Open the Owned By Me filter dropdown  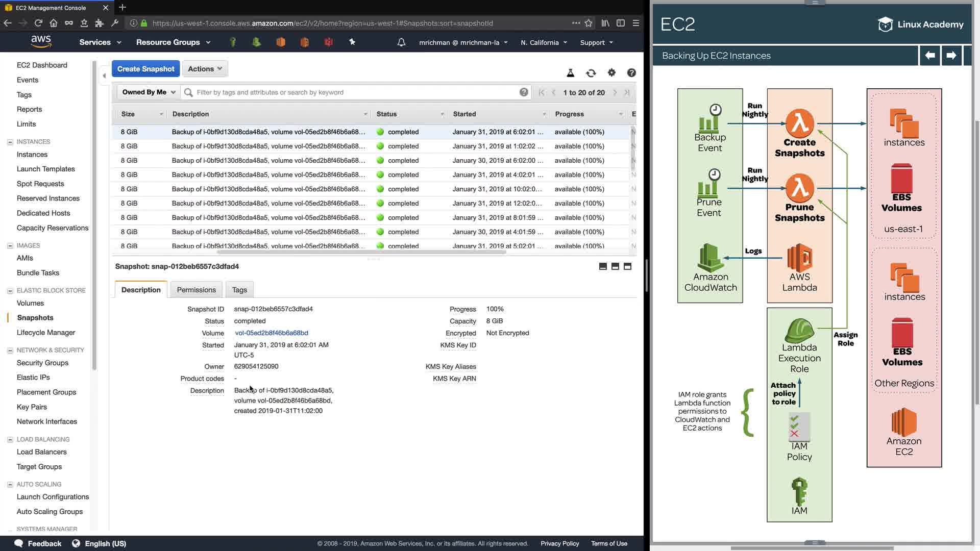pyautogui.click(x=149, y=92)
